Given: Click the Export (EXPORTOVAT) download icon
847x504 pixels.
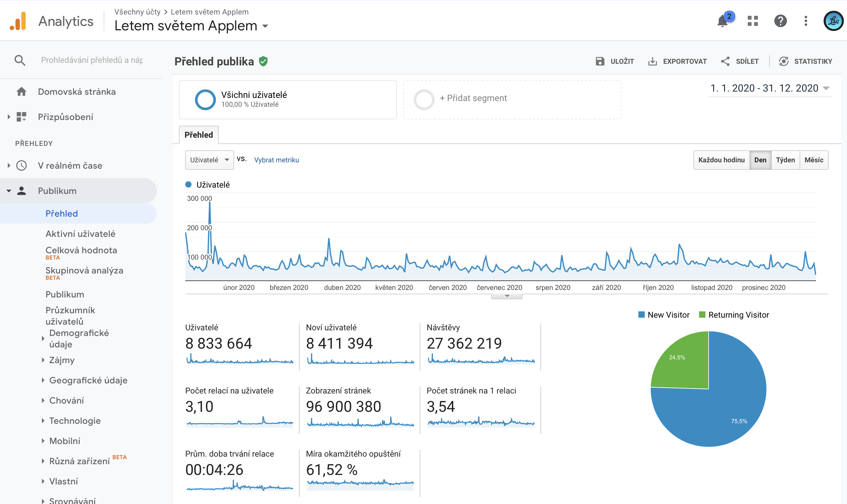Looking at the screenshot, I should [x=652, y=62].
